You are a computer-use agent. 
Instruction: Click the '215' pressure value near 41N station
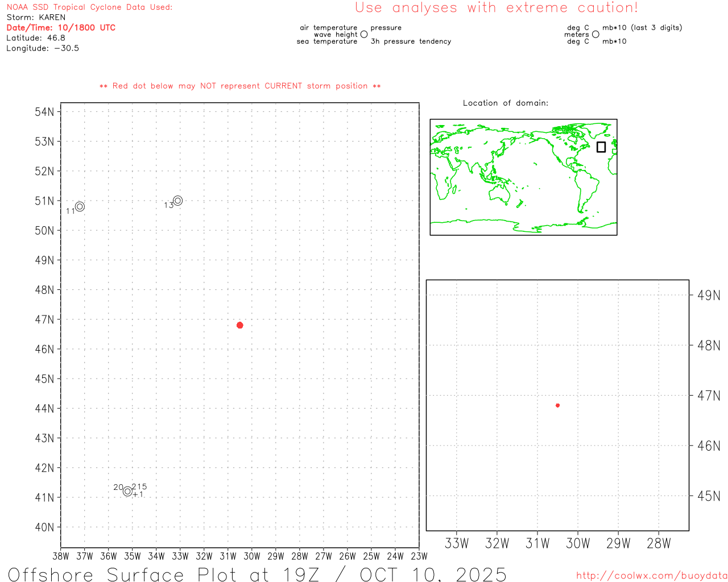(139, 487)
